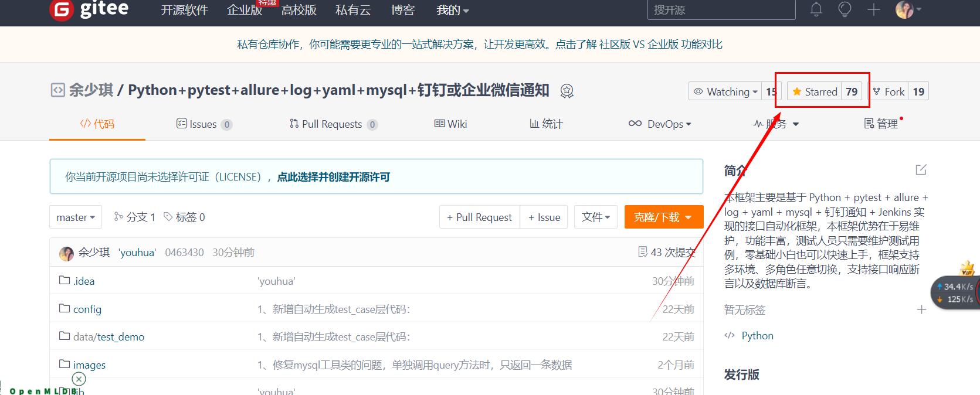Open the 管理 tab

tap(881, 124)
